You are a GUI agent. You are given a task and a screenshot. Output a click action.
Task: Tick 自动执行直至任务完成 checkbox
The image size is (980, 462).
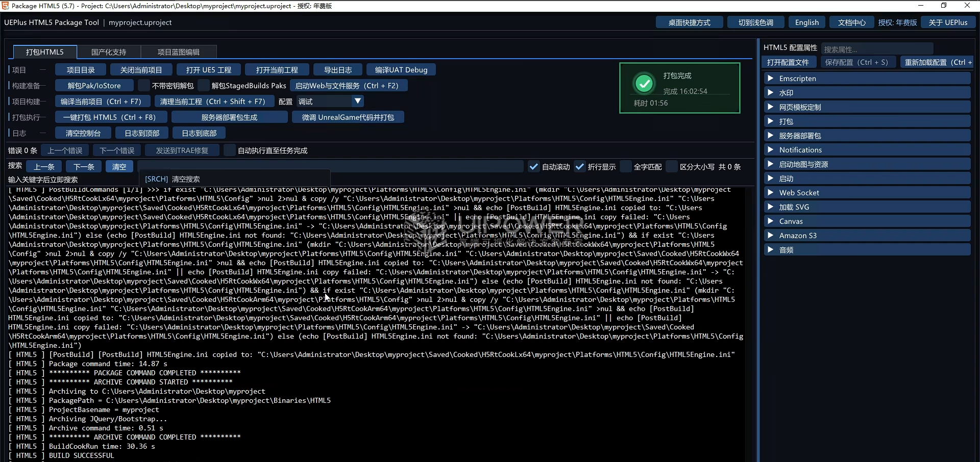pos(230,150)
